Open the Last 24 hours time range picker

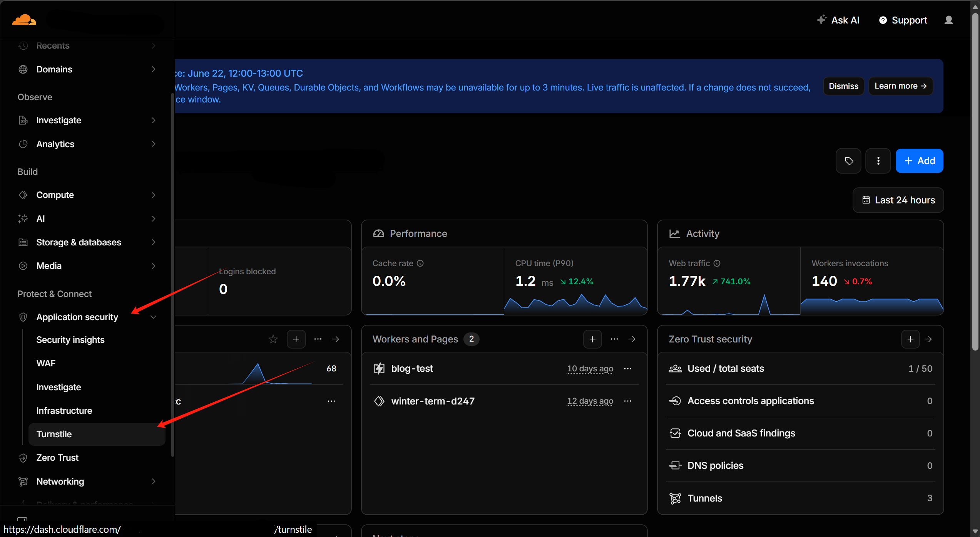point(898,200)
